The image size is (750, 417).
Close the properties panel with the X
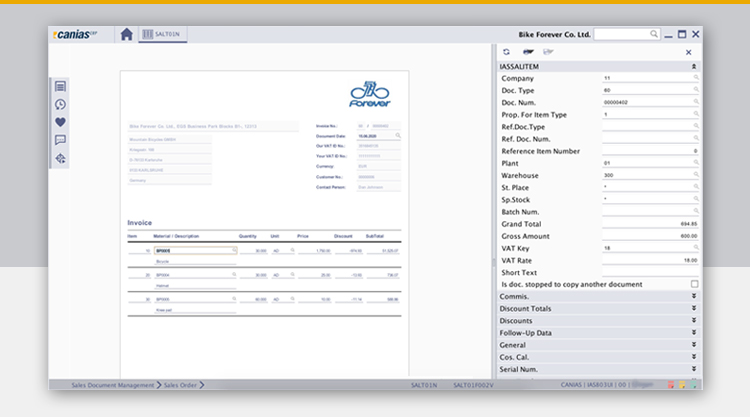(688, 52)
